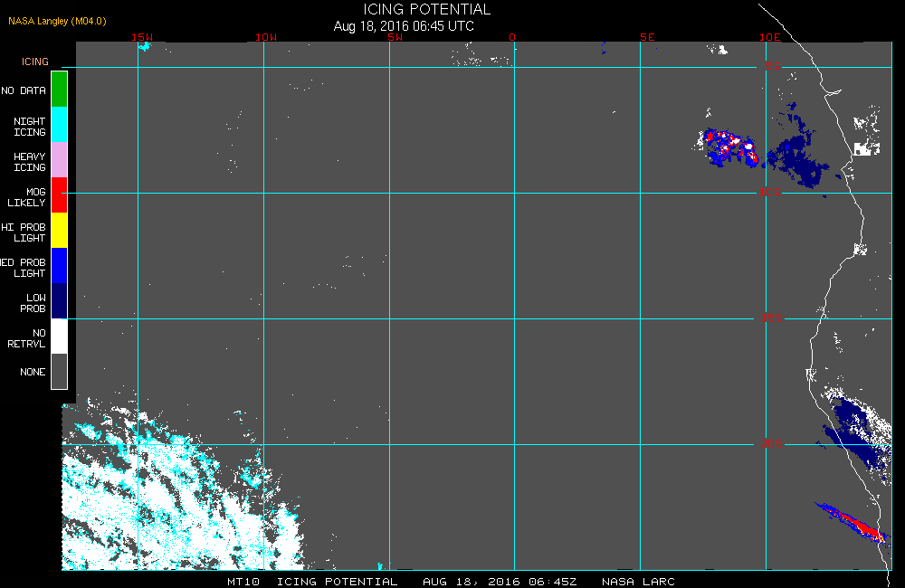Click the ICING legend heading

35,62
